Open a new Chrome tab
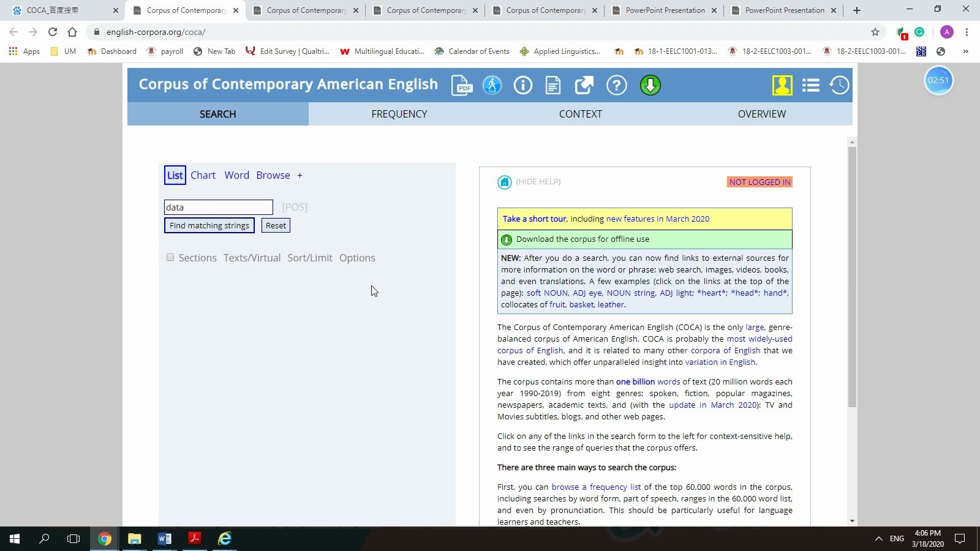 pos(857,10)
